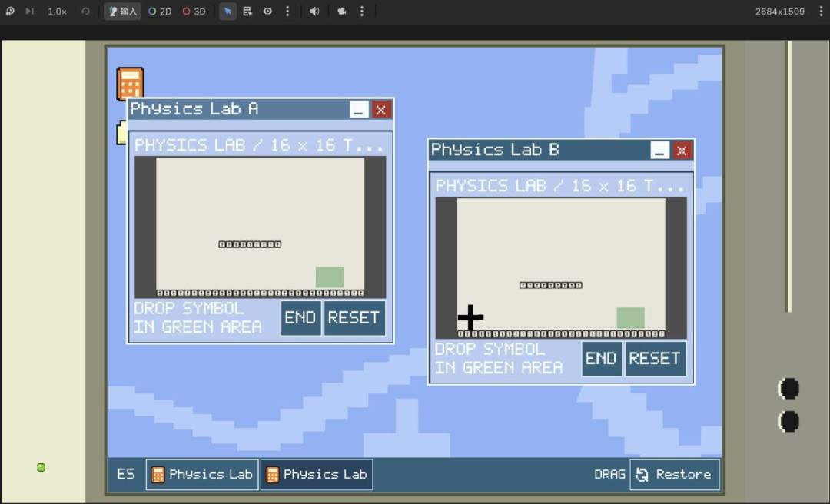The width and height of the screenshot is (830, 504).
Task: Toggle the 输入 input mode button
Action: 122,11
